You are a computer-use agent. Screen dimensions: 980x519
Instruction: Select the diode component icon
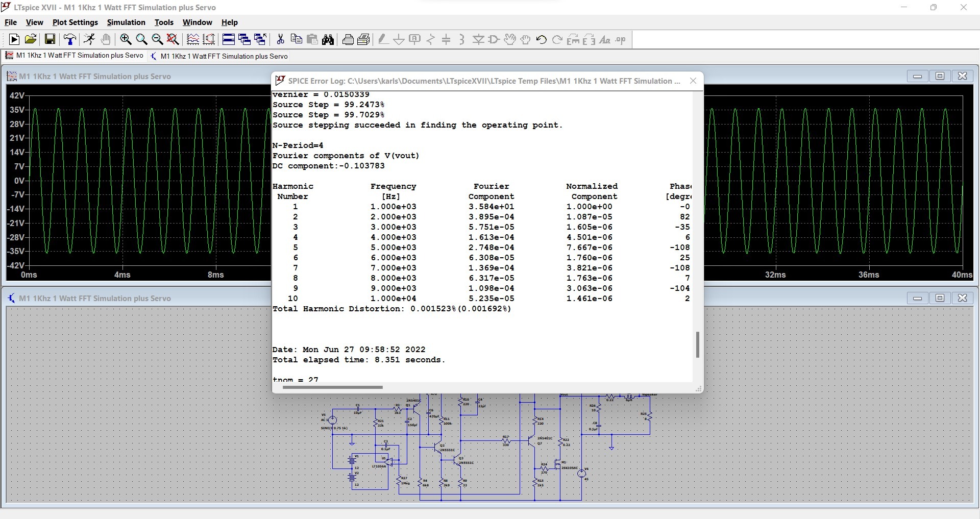coord(478,39)
